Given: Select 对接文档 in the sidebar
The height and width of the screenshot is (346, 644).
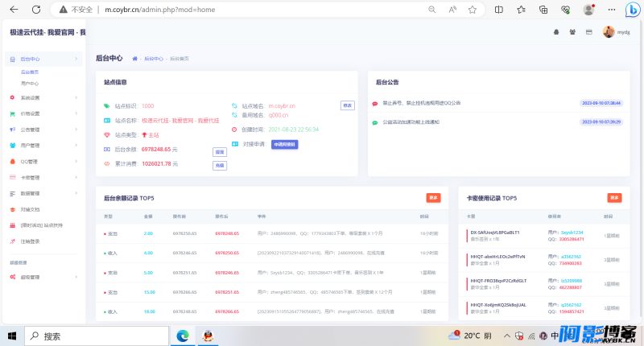Looking at the screenshot, I should point(31,210).
